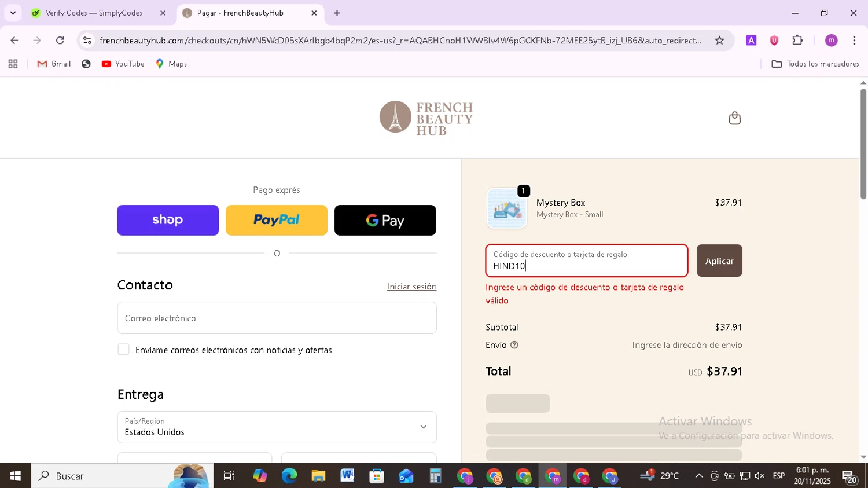This screenshot has width=868, height=488.
Task: Click the invalid discount code error message
Action: [x=584, y=294]
